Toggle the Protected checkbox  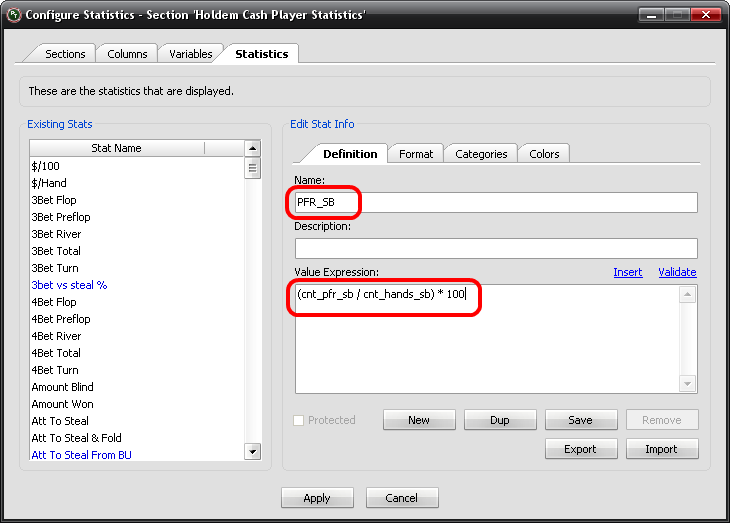tap(299, 421)
